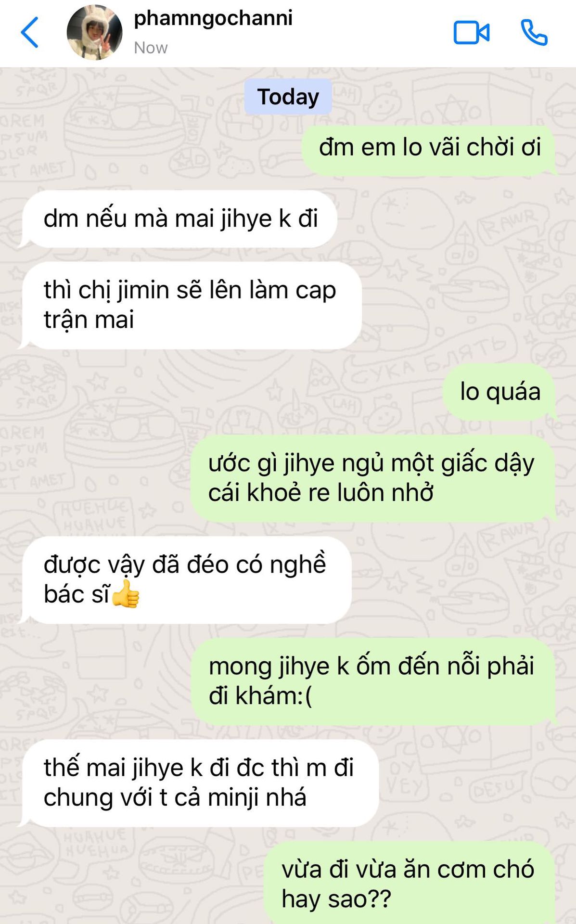Tap the 'đi khám:(' text in green bubble
The height and width of the screenshot is (924, 576).
[x=260, y=696]
